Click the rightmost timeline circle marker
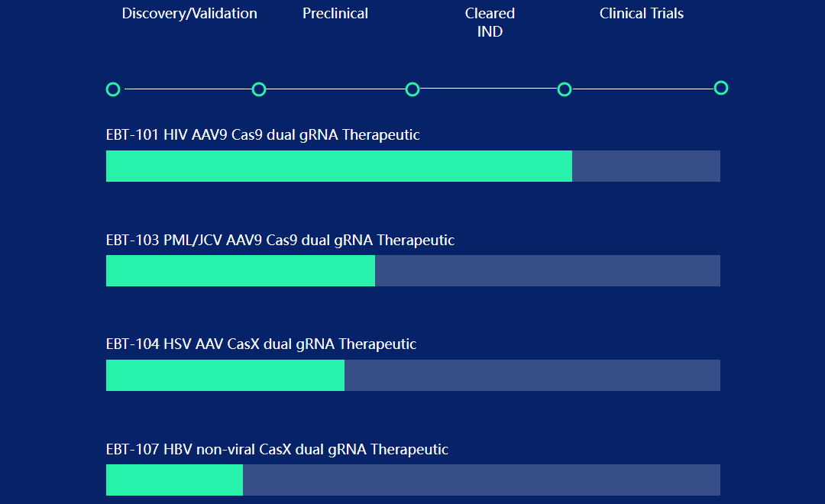The height and width of the screenshot is (504, 825). [x=720, y=88]
